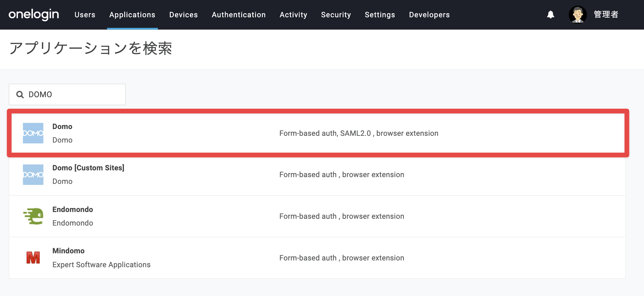Open the Settings menu
The image size is (644, 296).
[380, 15]
